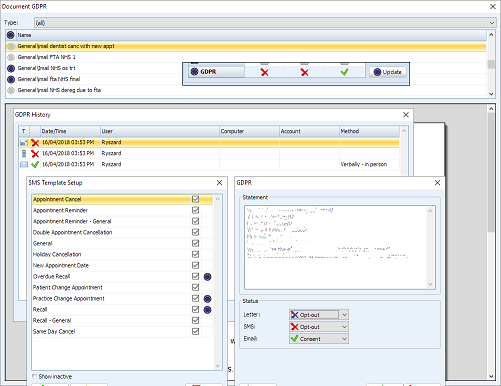Click the GDPR icon next to Overdue Recall
501x386 pixels.
pos(207,276)
